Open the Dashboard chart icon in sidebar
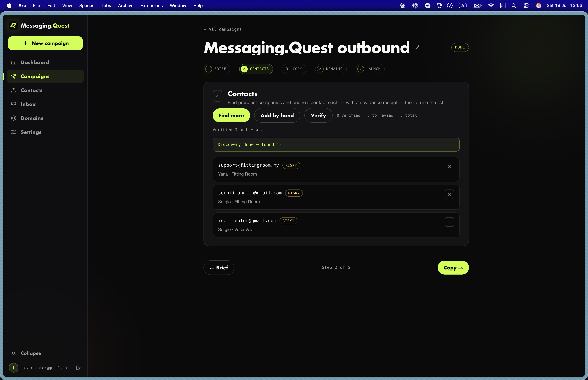 [14, 62]
